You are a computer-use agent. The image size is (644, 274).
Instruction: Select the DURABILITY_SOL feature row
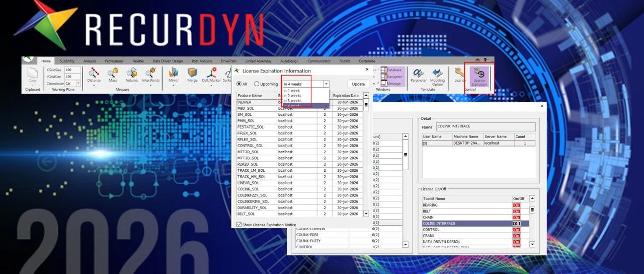click(300, 208)
